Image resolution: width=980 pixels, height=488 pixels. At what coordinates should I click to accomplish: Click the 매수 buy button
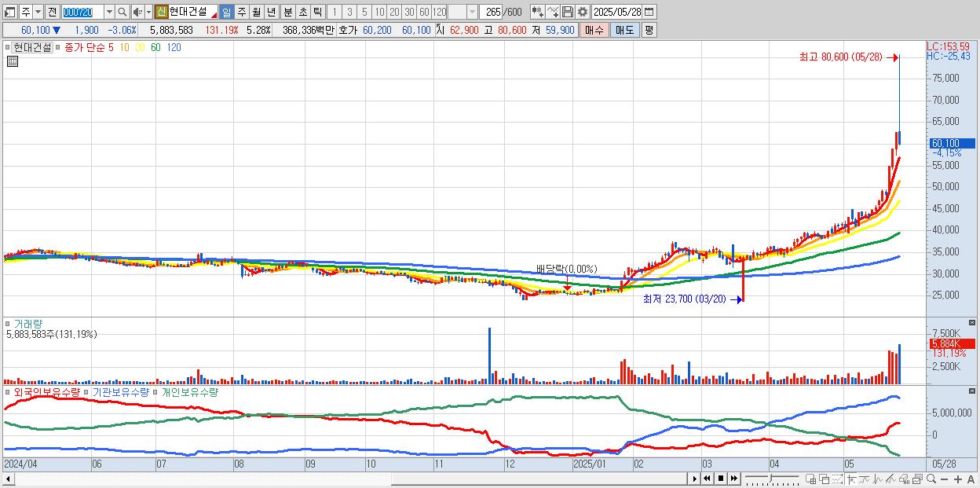[x=594, y=30]
